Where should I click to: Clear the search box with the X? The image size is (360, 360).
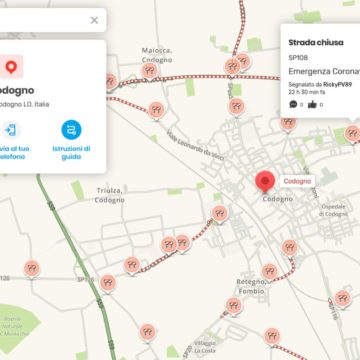[94, 20]
